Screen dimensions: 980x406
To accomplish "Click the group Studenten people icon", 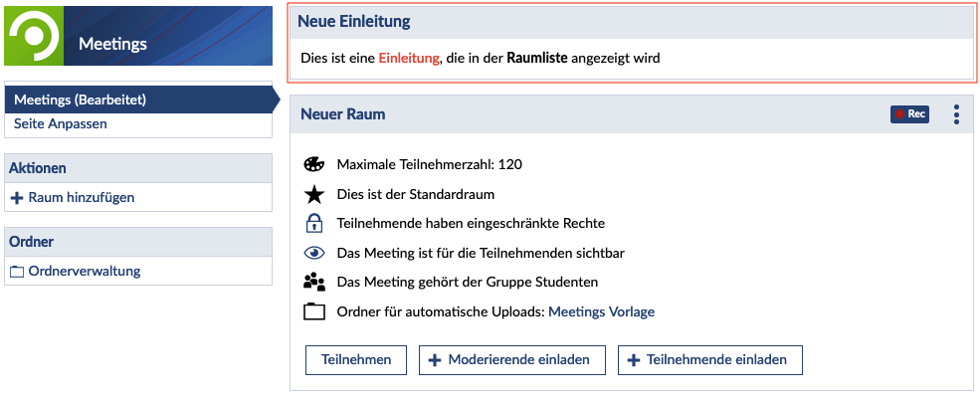I will 314,282.
